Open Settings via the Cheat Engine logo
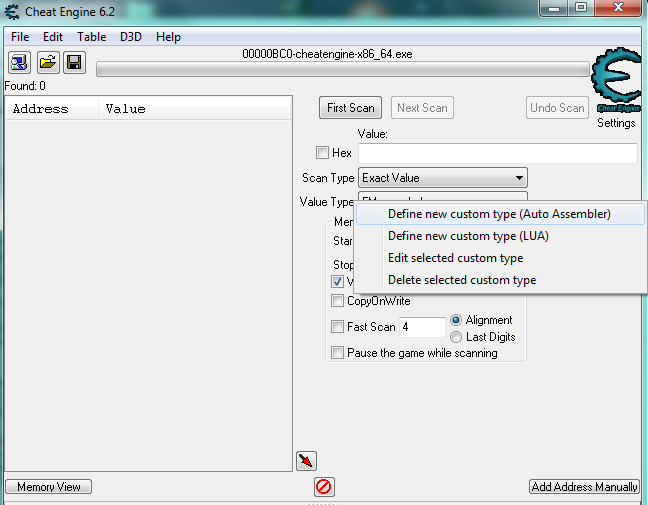The image size is (648, 505). [x=617, y=79]
